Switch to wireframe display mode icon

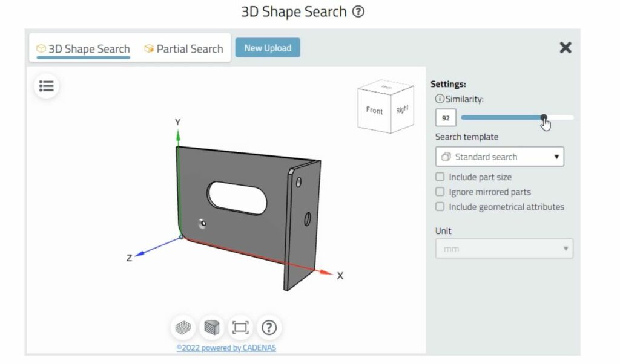click(x=183, y=328)
